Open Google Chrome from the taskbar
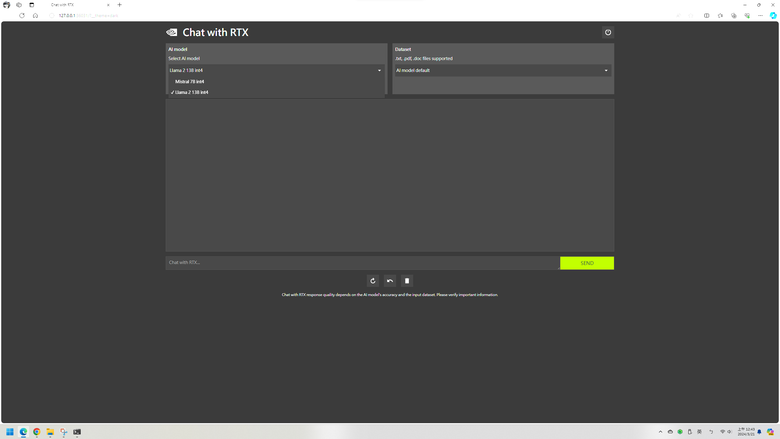Viewport: 780px width, 439px height. (36, 432)
